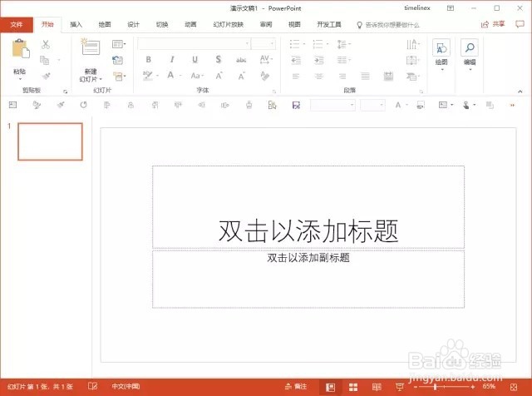Click the ribbon display options icon
The height and width of the screenshot is (396, 532).
click(451, 7)
